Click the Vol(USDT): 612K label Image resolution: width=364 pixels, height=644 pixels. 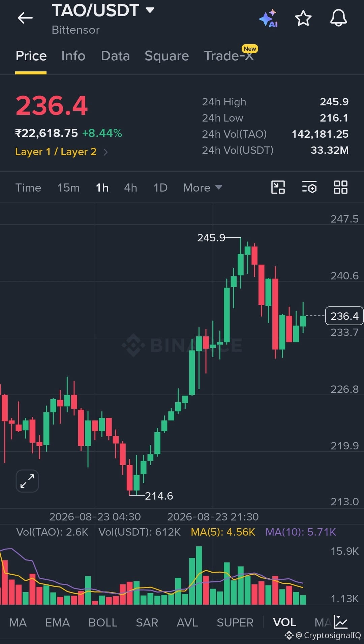140,532
